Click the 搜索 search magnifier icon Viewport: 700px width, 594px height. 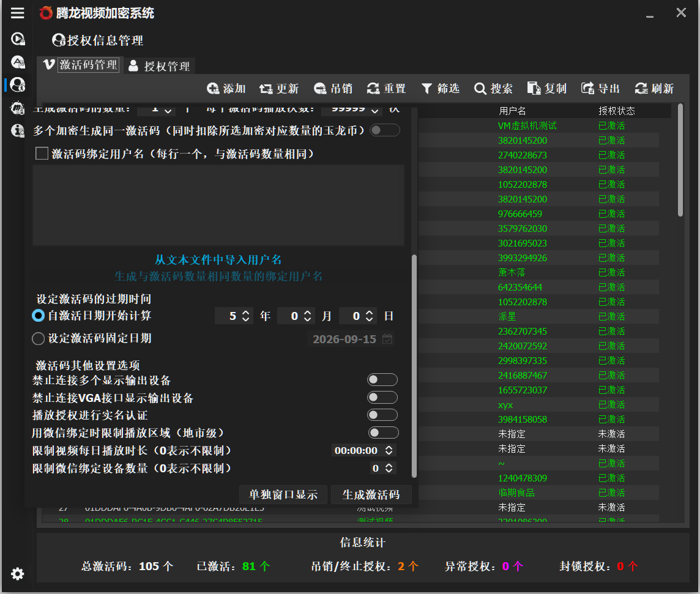[480, 88]
